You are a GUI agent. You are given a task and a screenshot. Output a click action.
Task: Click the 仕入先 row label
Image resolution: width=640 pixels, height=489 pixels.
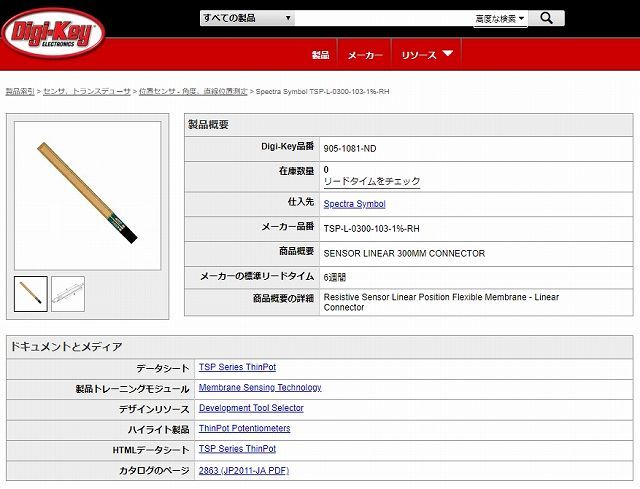(x=301, y=202)
